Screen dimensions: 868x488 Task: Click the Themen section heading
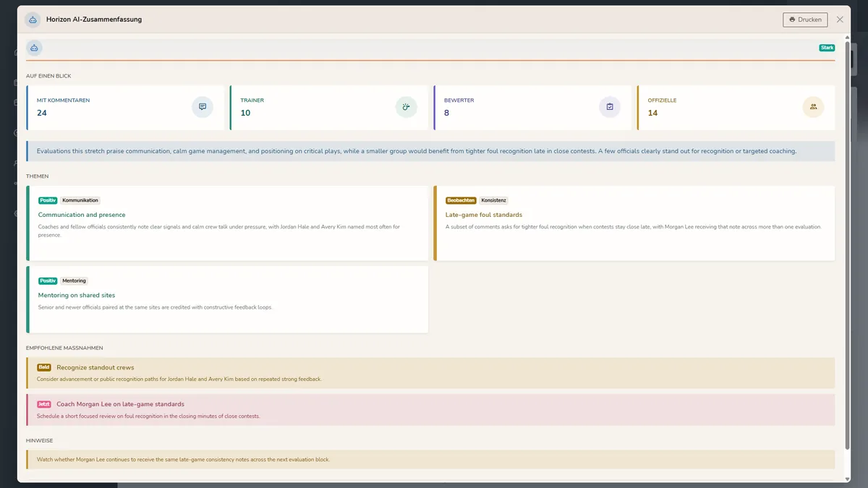(x=38, y=176)
